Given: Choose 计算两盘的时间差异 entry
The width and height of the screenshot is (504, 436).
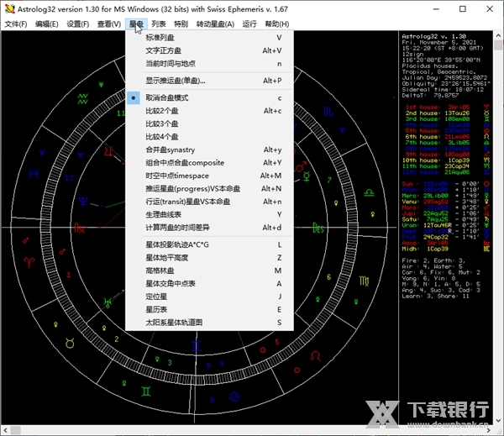Looking at the screenshot, I should tap(210, 228).
